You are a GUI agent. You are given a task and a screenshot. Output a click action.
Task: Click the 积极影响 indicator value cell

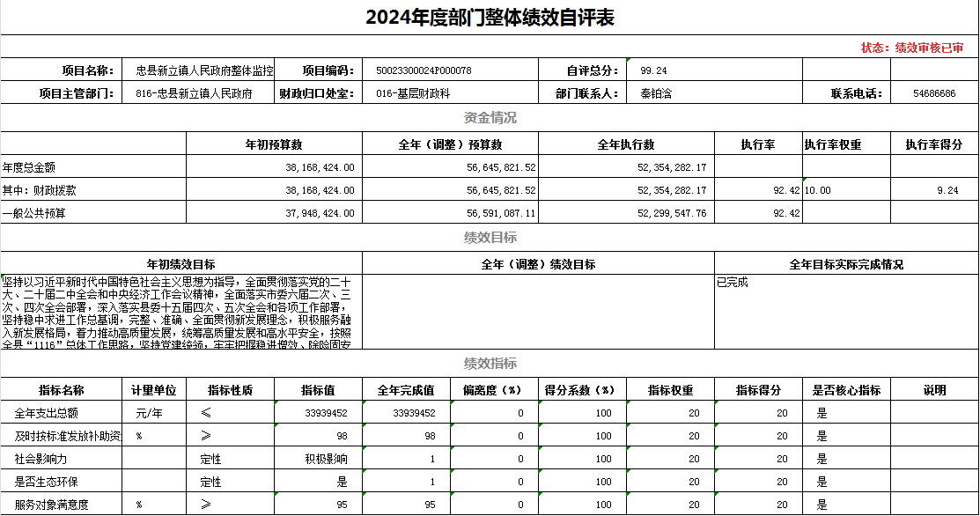(326, 460)
